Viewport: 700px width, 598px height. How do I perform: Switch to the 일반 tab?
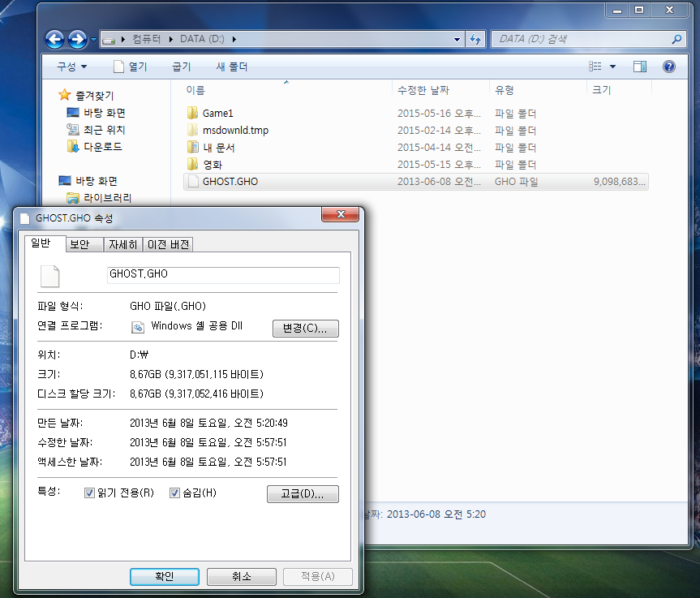[x=45, y=243]
